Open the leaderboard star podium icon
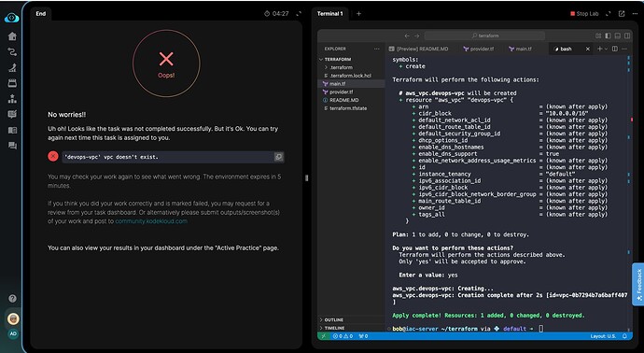Viewport: 644px width, 353px height. [x=12, y=99]
